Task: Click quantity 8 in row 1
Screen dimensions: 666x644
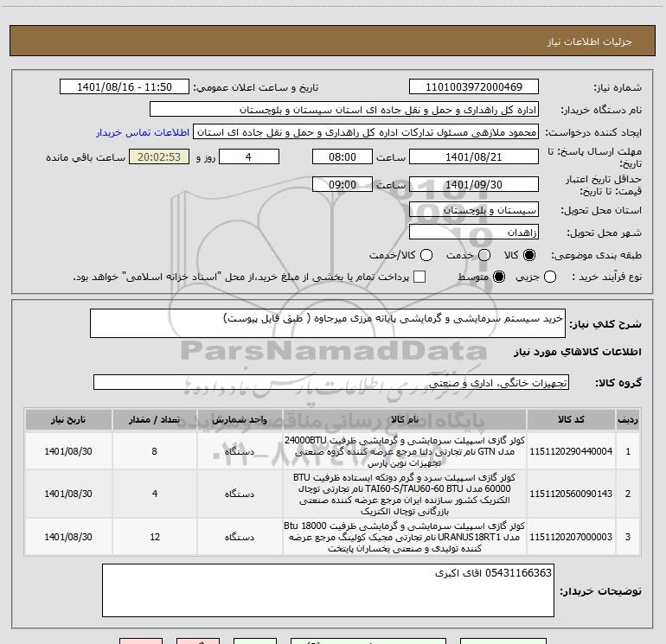Action: pos(155,451)
